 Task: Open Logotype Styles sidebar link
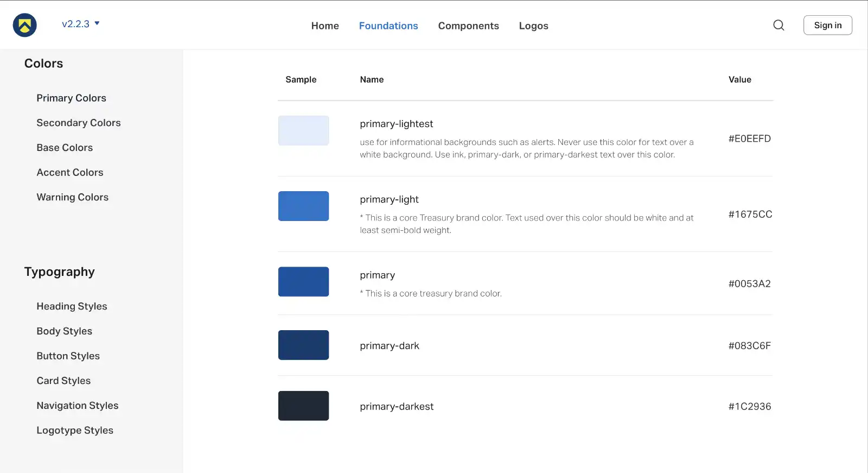75,430
